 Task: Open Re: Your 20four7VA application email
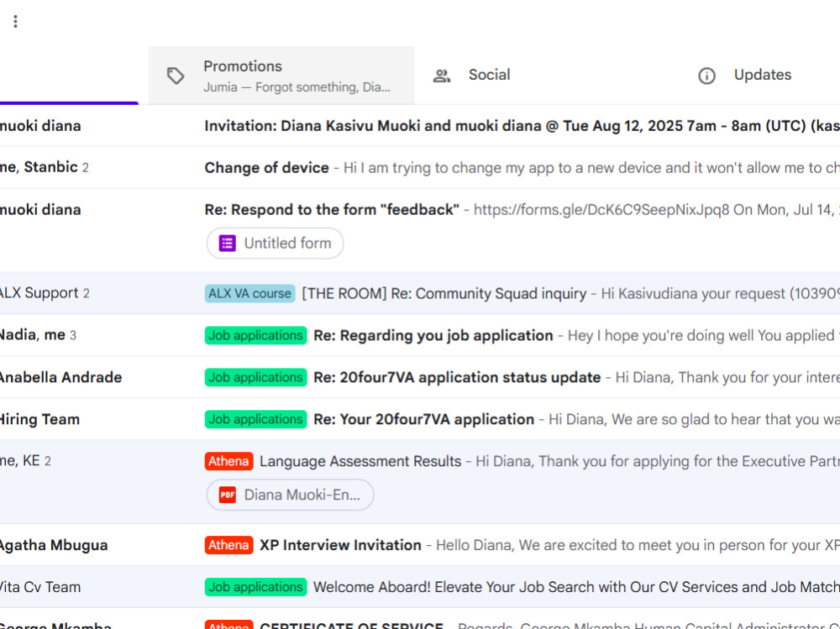pyautogui.click(x=420, y=419)
